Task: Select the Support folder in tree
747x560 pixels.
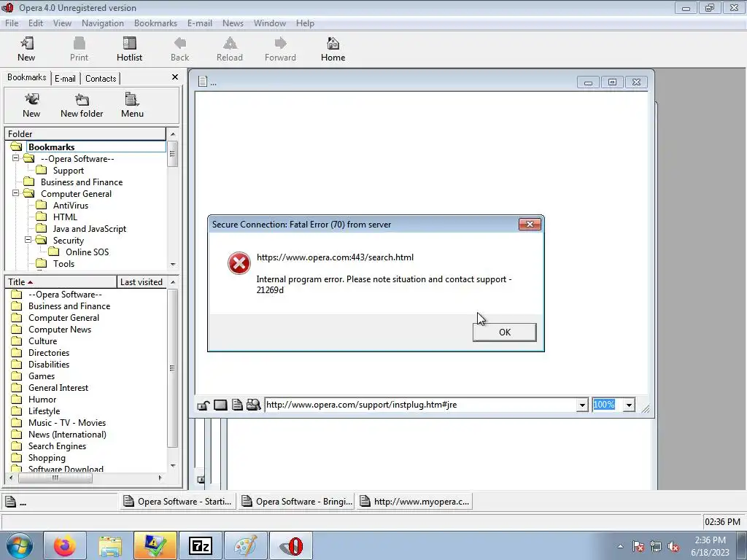Action: [68, 171]
